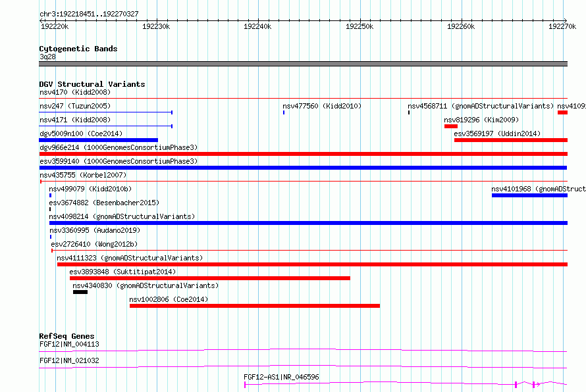Select the esv3569197 (Uddin2014) label
Viewport: 586px width, 392px height.
click(x=497, y=134)
